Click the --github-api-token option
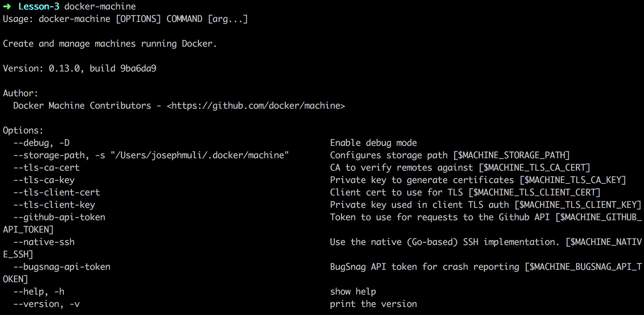644x315 pixels. click(59, 217)
